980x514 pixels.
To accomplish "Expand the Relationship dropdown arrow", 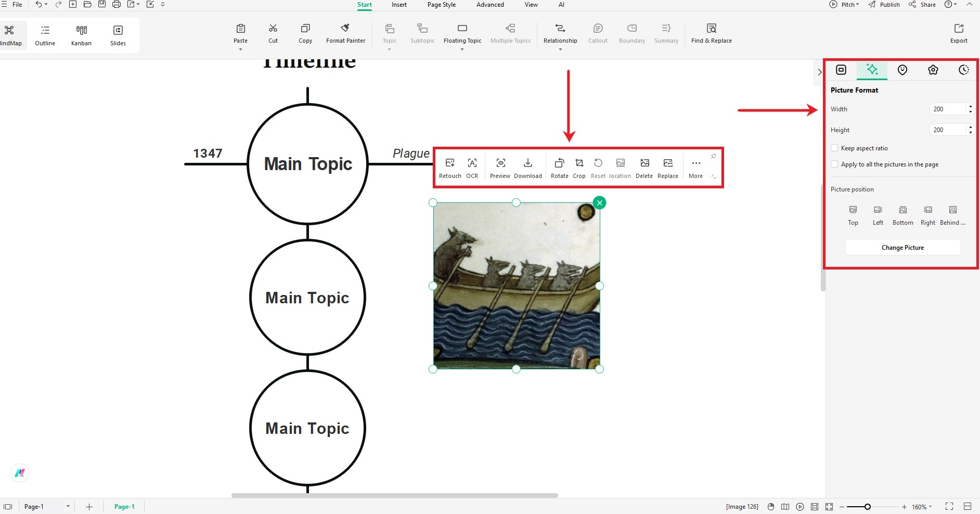I will coord(560,49).
